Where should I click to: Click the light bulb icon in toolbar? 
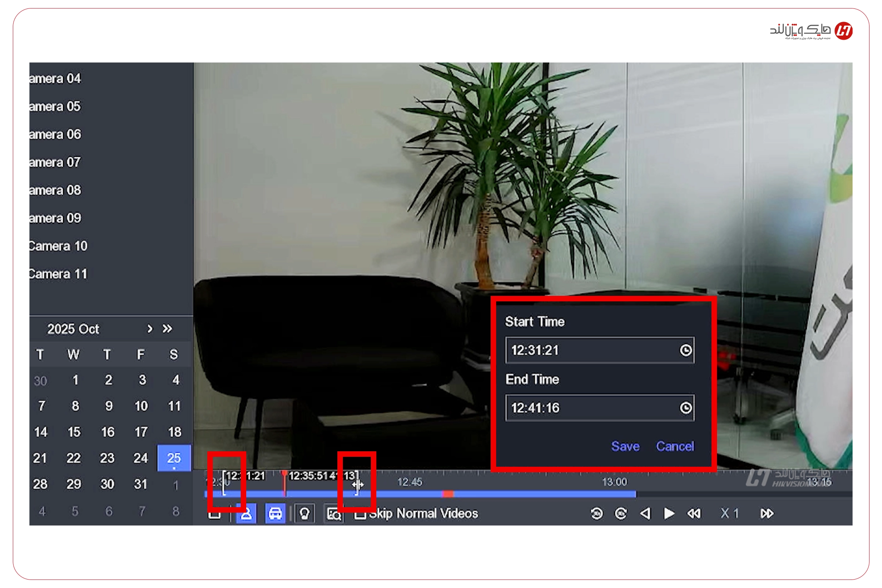click(x=305, y=514)
